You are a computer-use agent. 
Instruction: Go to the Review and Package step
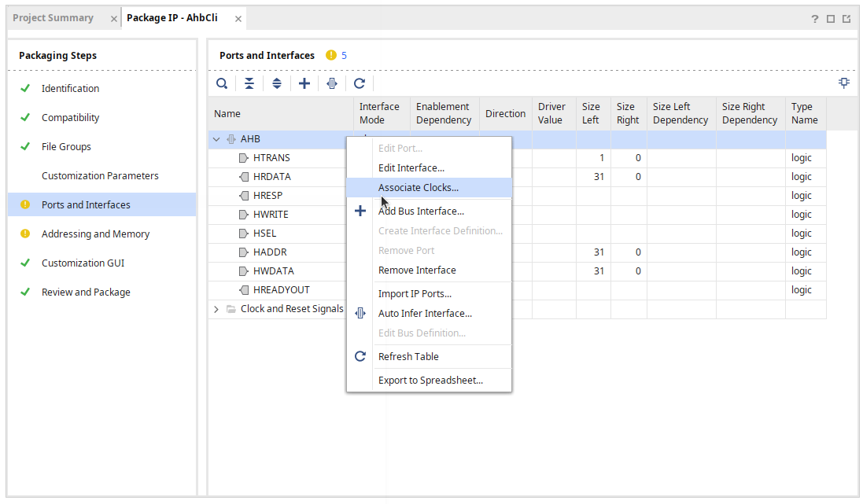86,292
